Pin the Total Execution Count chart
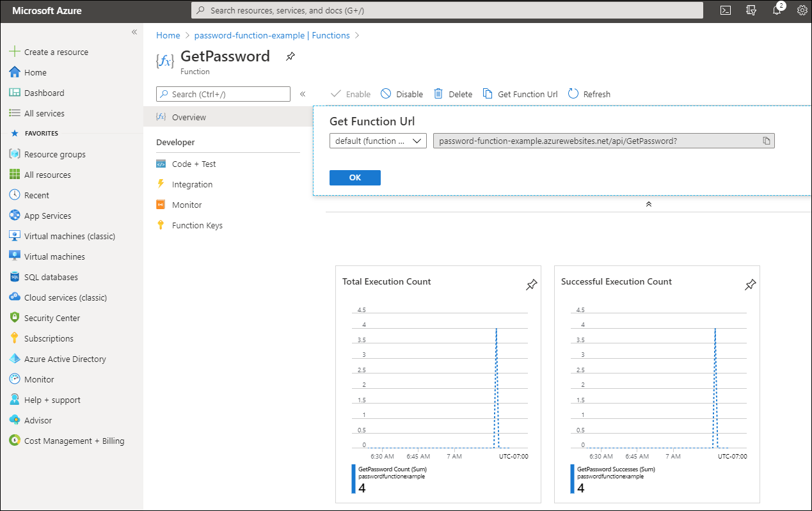Image resolution: width=812 pixels, height=511 pixels. 531,285
